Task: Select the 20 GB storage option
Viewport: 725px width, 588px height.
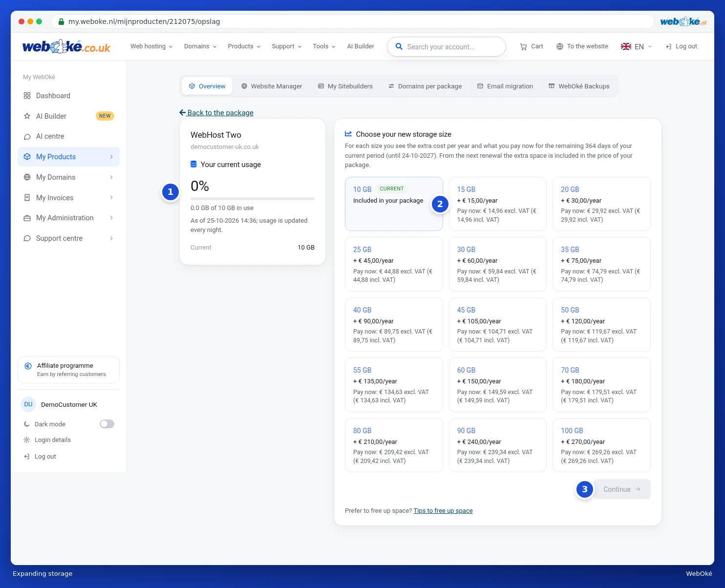Action: pyautogui.click(x=601, y=204)
